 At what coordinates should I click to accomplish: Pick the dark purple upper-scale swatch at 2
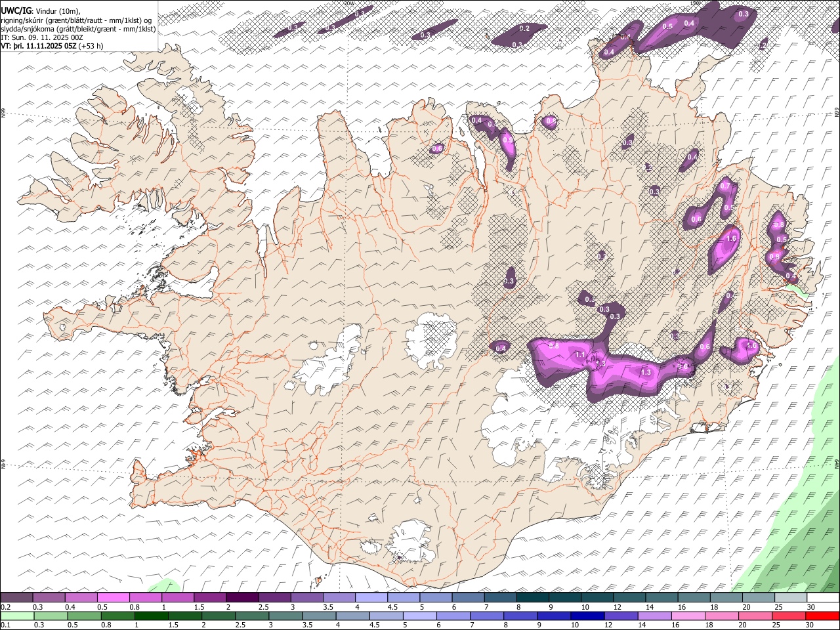(242, 597)
